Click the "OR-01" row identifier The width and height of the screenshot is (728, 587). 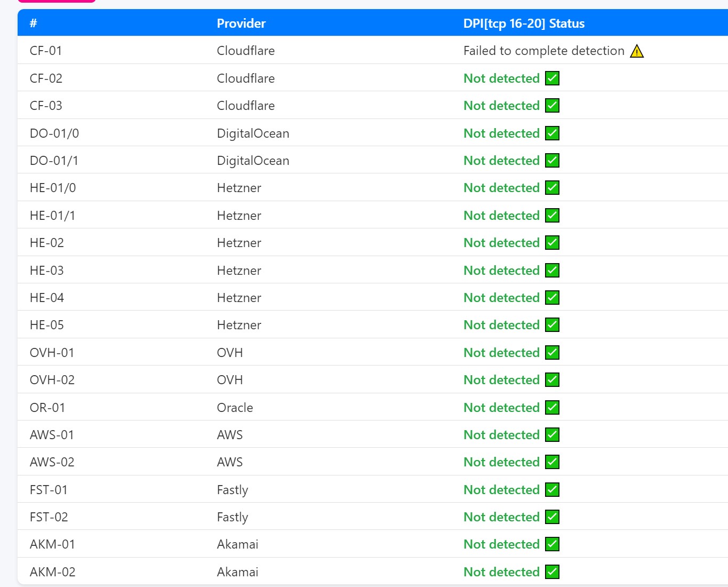[47, 408]
